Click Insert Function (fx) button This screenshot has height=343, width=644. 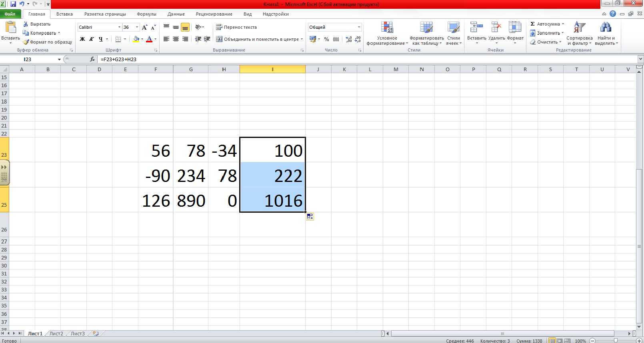click(92, 59)
